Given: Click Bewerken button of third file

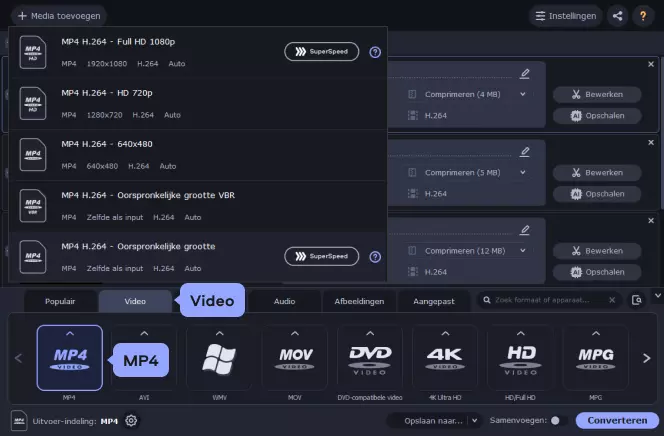Looking at the screenshot, I should pyautogui.click(x=597, y=251).
